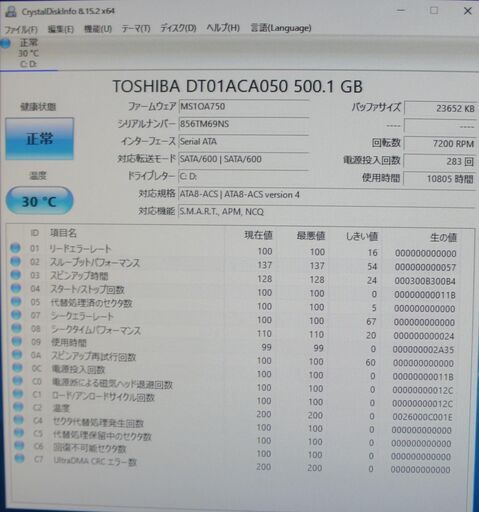The width and height of the screenshot is (479, 512).
Task: Select the リードエラーレート attribute name
Action: tap(80, 249)
